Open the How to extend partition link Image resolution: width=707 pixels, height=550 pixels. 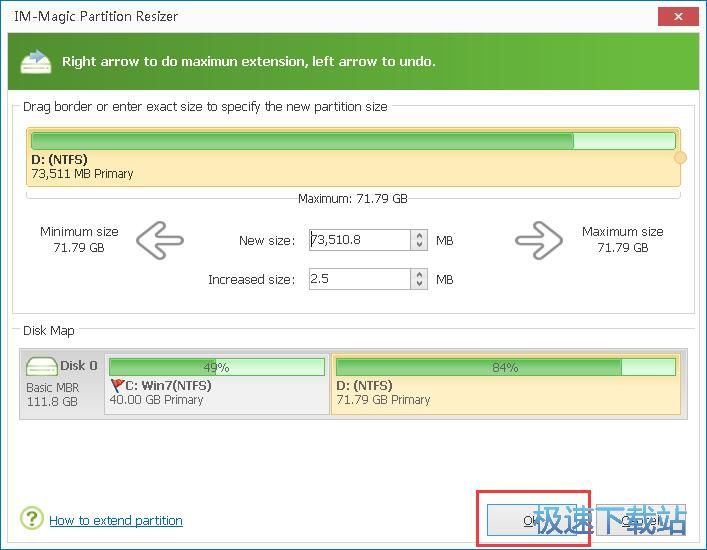pos(116,521)
